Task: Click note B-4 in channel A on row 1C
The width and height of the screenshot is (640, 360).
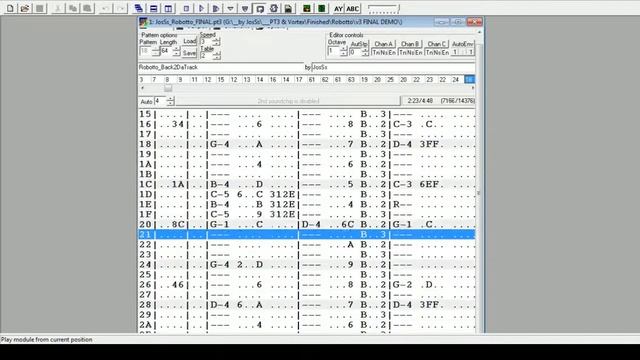Action: point(220,184)
